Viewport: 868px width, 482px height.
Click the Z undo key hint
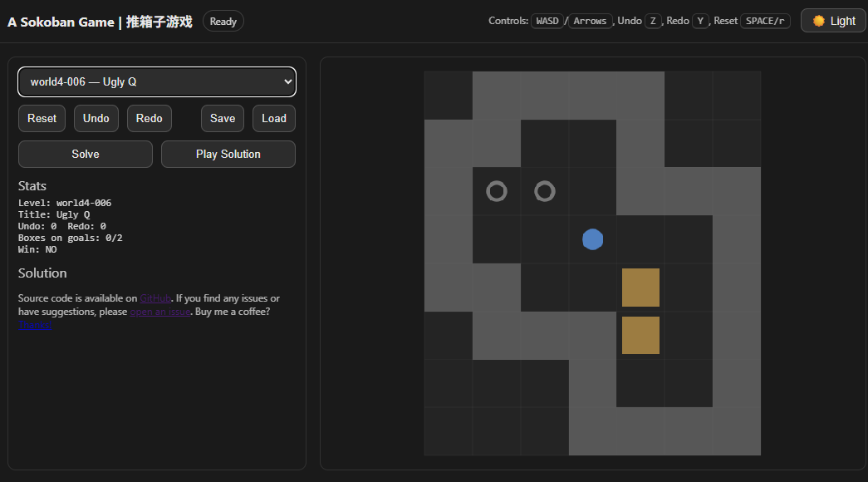[653, 21]
